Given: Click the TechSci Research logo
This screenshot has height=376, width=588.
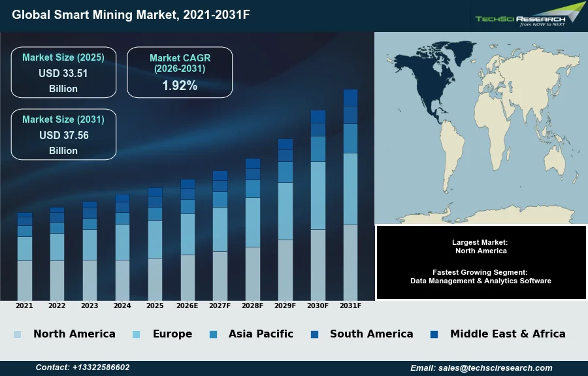Looking at the screenshot, I should point(529,15).
